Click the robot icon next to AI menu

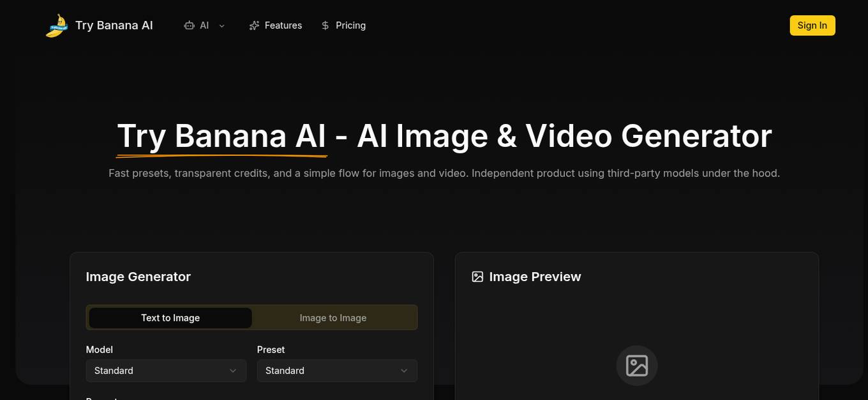[x=190, y=25]
